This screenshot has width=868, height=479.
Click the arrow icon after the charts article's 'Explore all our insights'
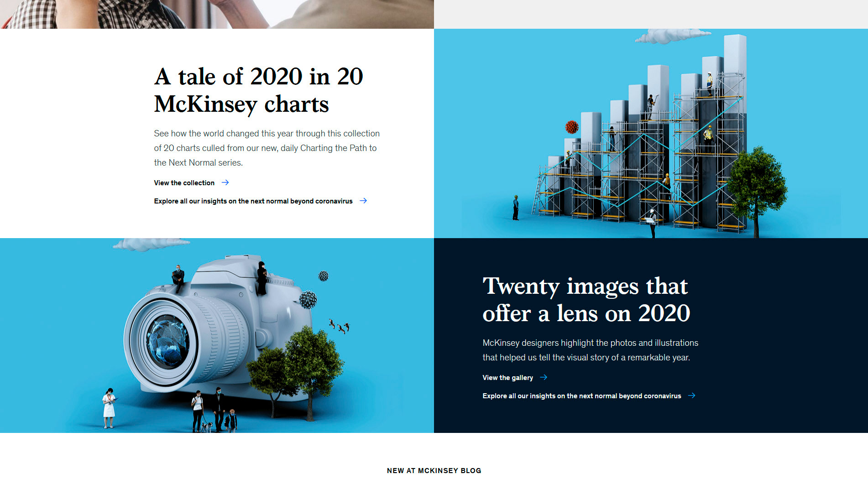coord(363,201)
